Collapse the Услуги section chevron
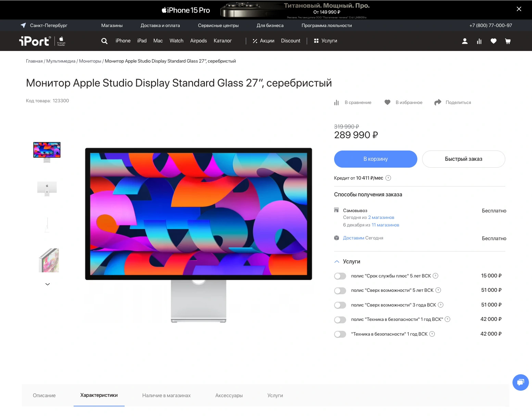Image resolution: width=532 pixels, height=416 pixels. click(x=337, y=261)
